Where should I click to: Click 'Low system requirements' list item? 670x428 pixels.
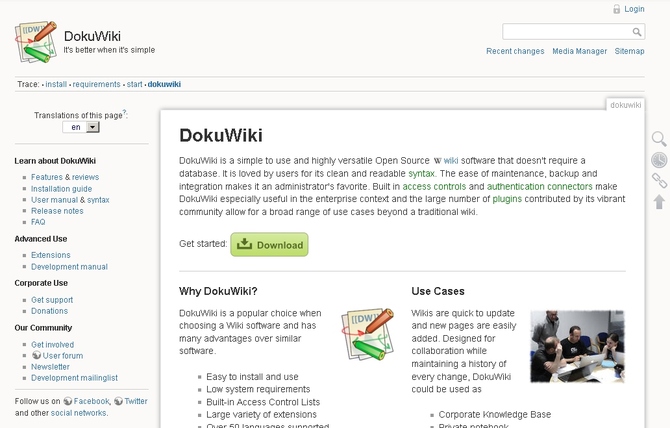258,389
